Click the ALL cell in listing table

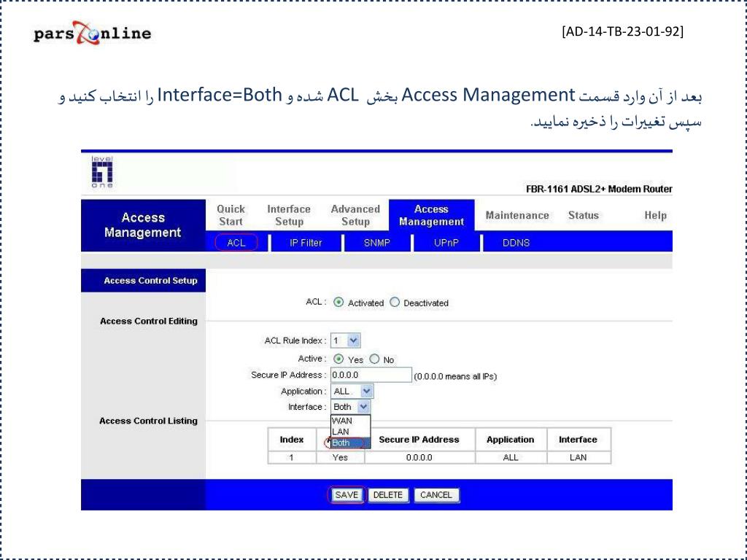510,457
